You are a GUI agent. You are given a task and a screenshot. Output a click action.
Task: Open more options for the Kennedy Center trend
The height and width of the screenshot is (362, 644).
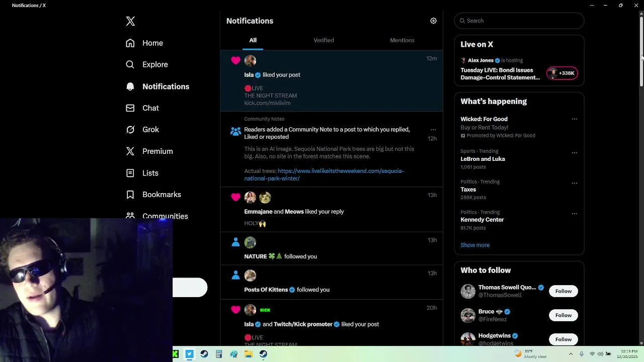[x=574, y=214]
